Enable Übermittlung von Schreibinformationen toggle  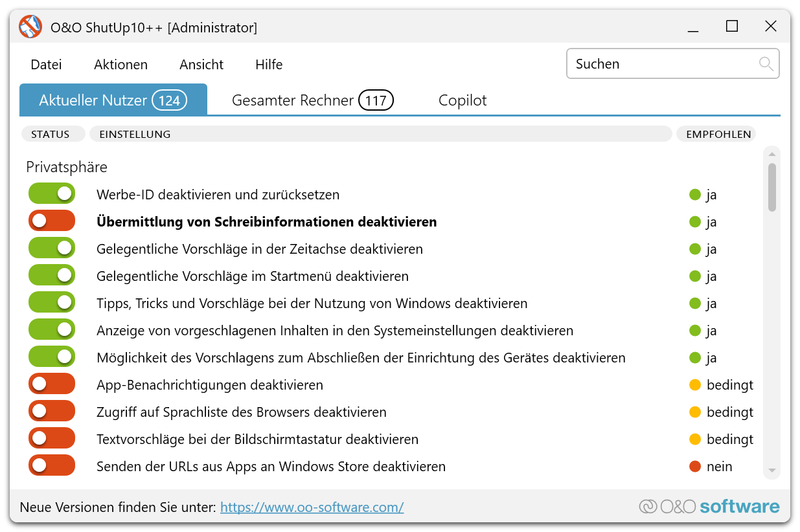pyautogui.click(x=52, y=221)
